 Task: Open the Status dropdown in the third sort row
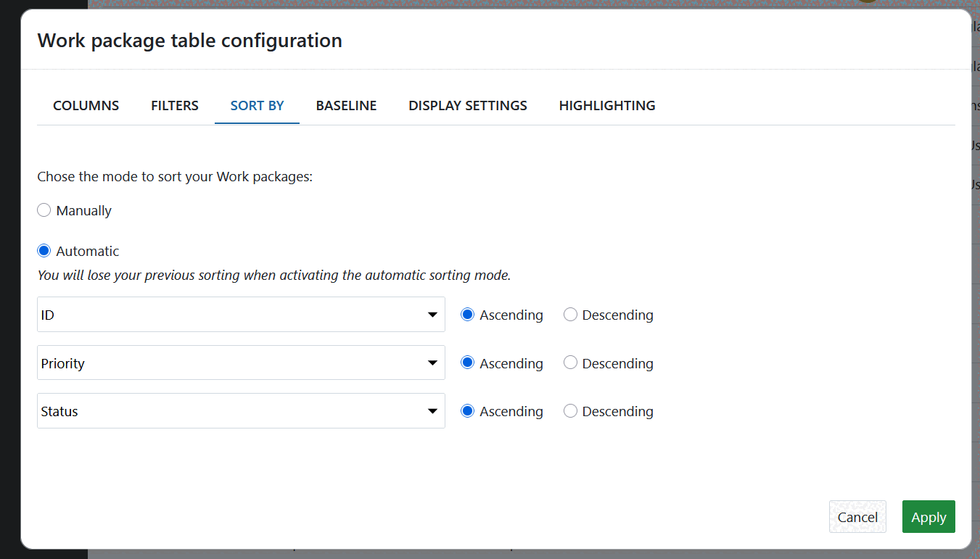241,410
